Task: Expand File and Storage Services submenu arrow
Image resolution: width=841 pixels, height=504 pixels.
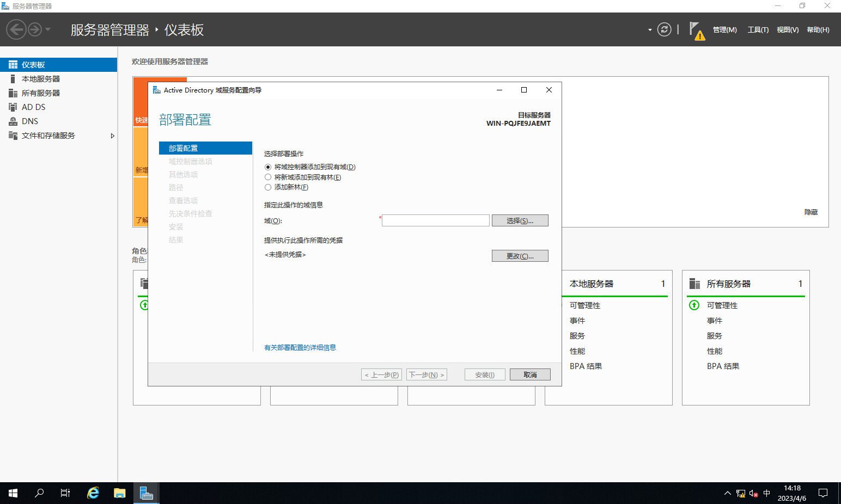Action: pyautogui.click(x=112, y=136)
